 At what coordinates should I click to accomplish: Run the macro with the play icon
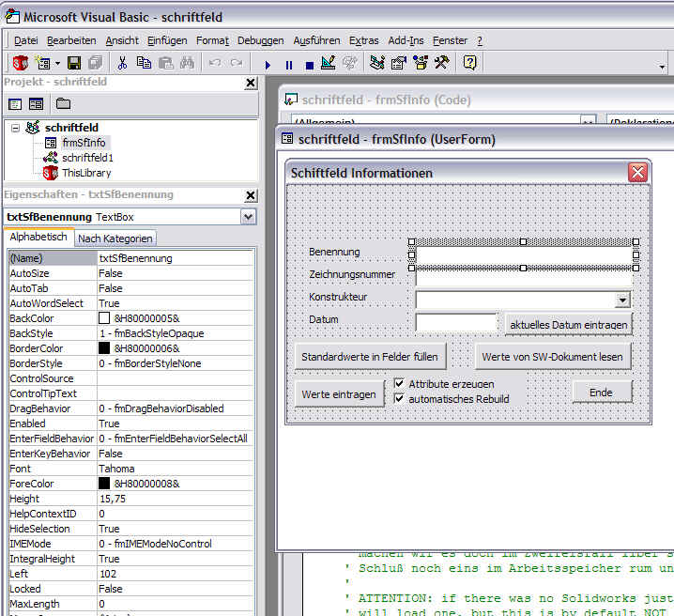pyautogui.click(x=268, y=64)
